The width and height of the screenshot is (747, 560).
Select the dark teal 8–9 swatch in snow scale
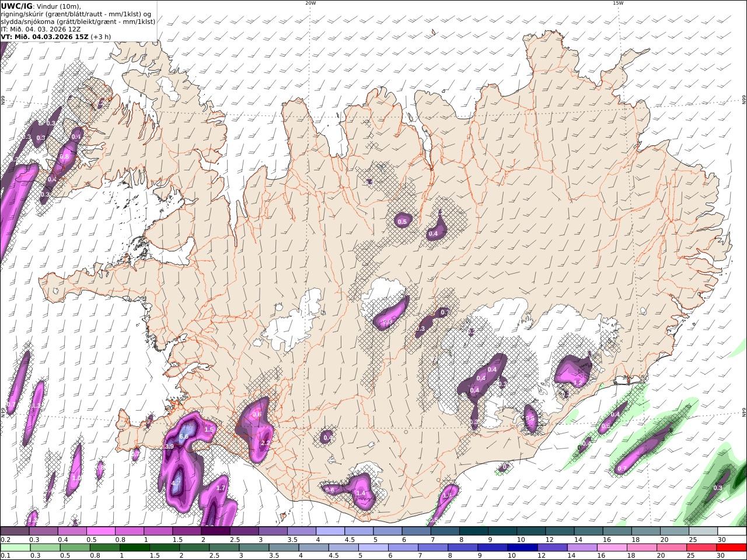click(x=473, y=531)
